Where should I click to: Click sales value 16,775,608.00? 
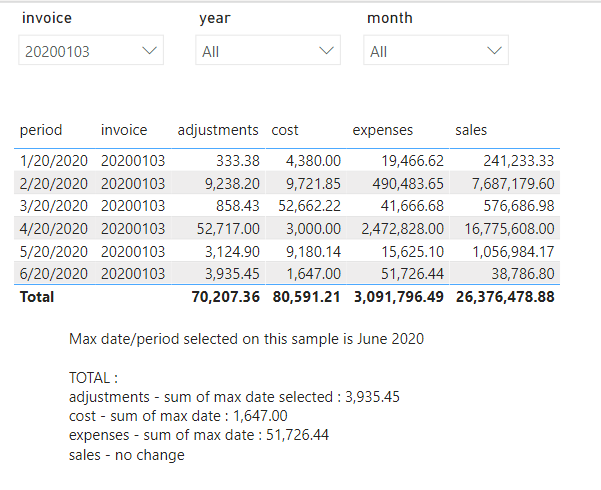click(509, 229)
